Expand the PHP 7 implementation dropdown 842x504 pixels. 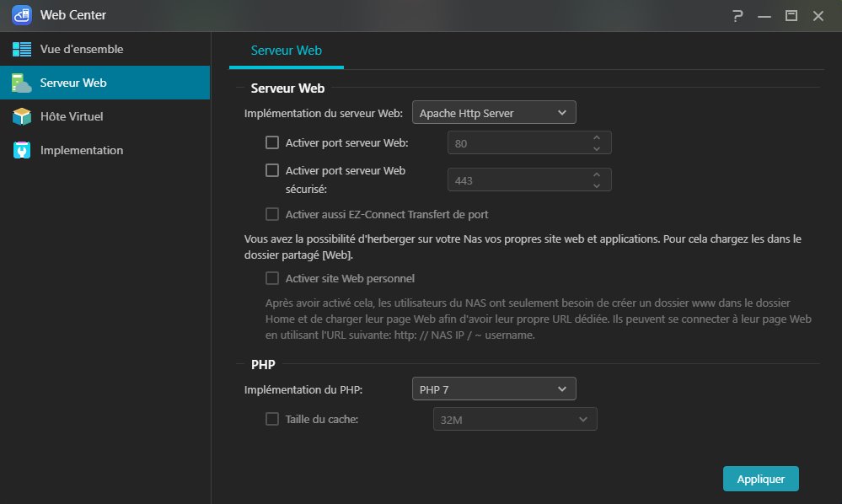click(493, 389)
